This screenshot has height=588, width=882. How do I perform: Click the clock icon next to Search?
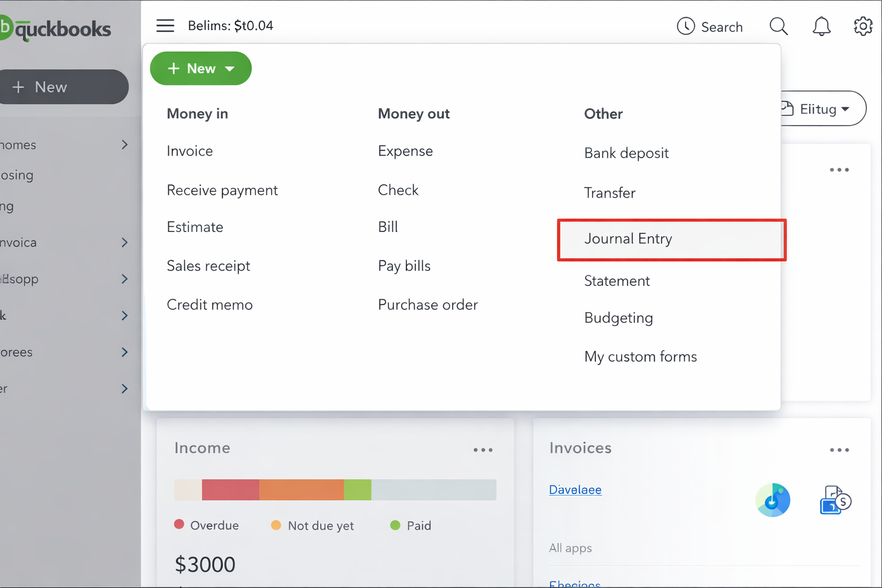(x=686, y=26)
